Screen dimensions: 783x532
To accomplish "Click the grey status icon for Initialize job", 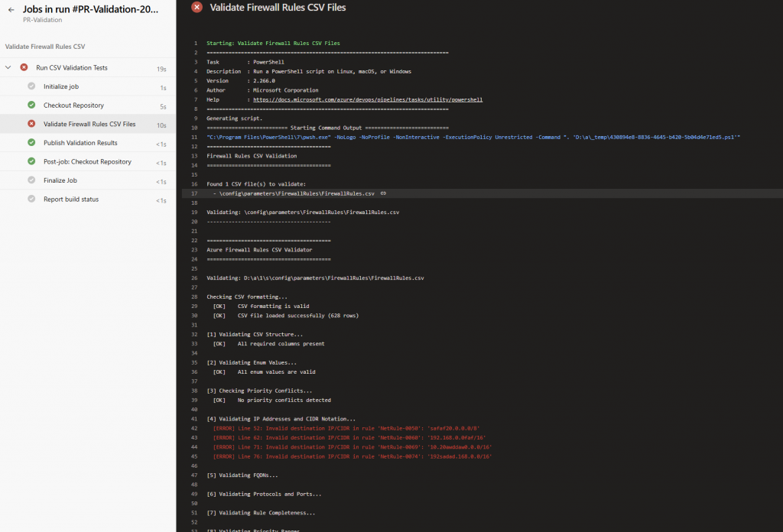I will [x=31, y=86].
